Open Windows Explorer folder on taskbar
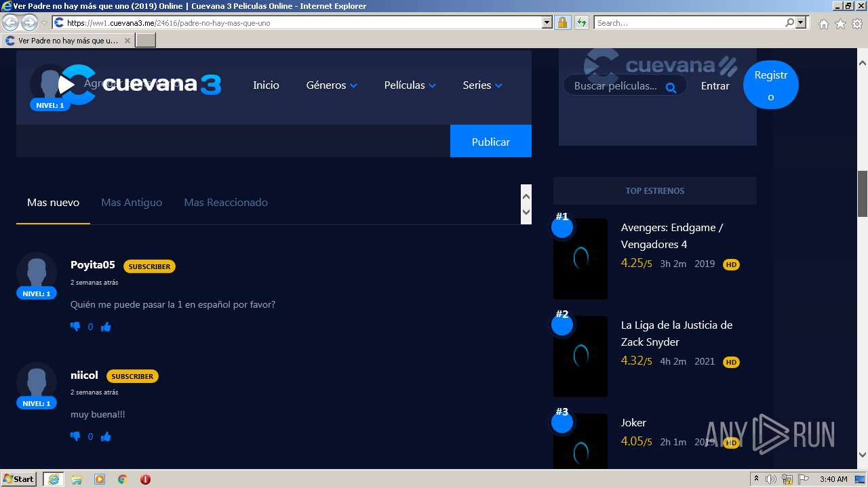868x488 pixels. click(77, 479)
